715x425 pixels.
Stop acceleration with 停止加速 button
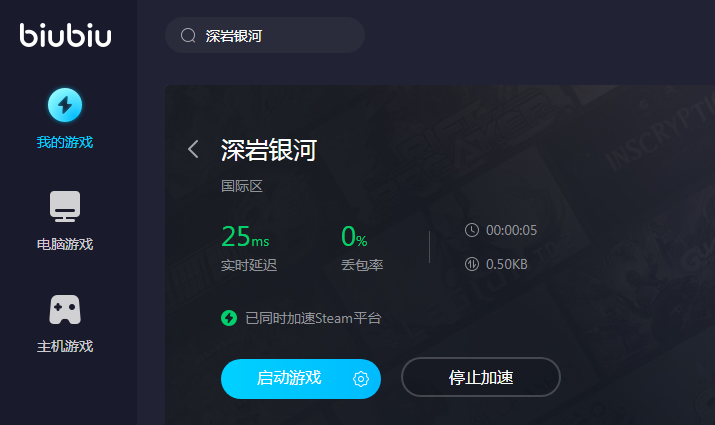point(481,377)
